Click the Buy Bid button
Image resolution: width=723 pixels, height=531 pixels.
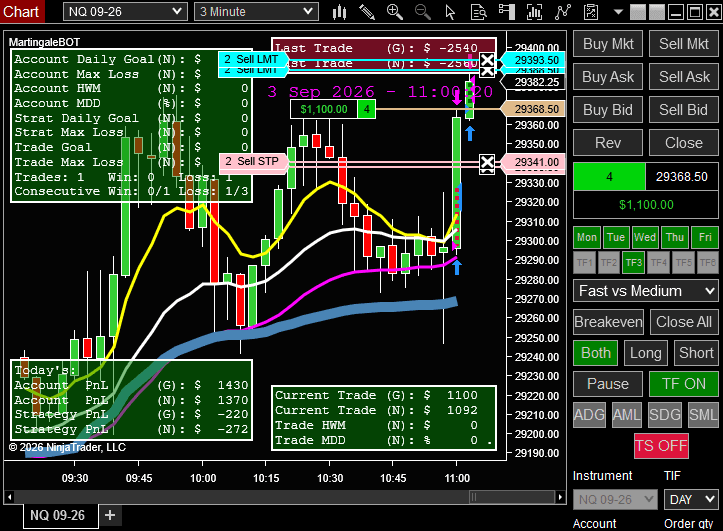[608, 110]
